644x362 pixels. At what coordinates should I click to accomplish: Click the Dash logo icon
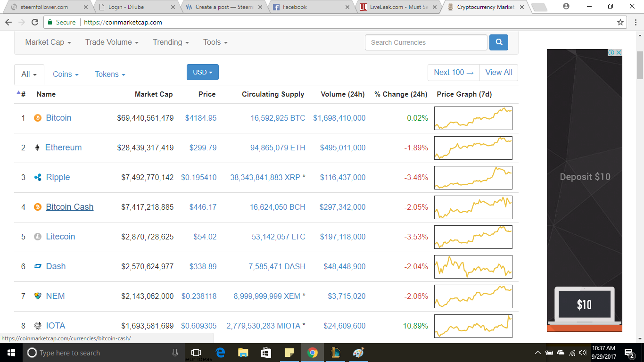click(38, 266)
